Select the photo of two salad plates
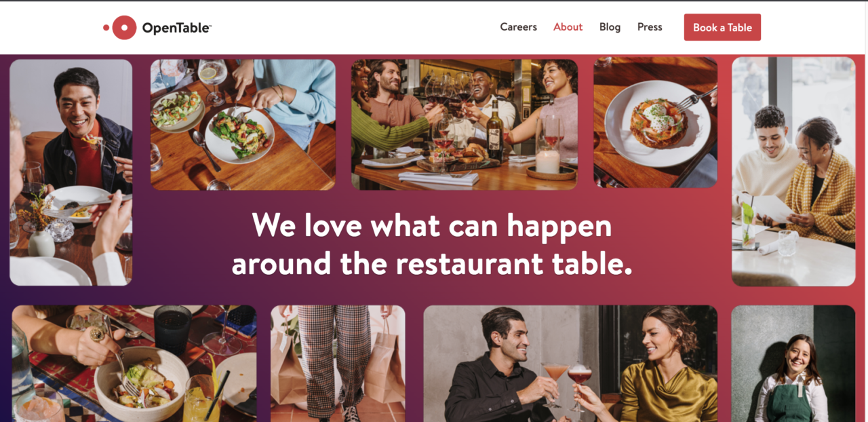868x422 pixels. (243, 124)
